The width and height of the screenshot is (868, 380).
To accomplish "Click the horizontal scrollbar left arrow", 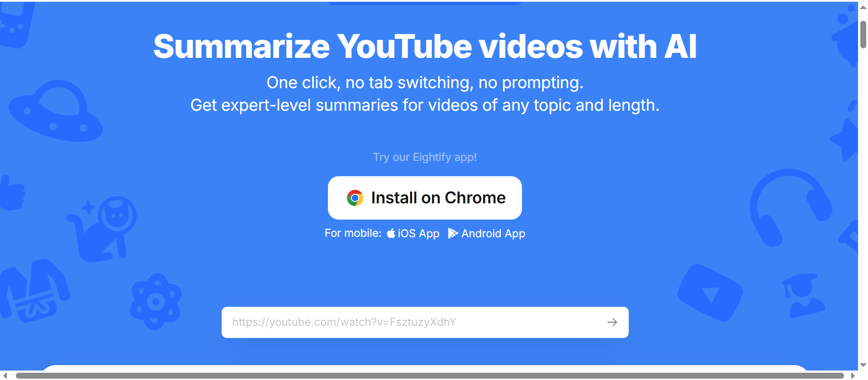I will coord(5,375).
